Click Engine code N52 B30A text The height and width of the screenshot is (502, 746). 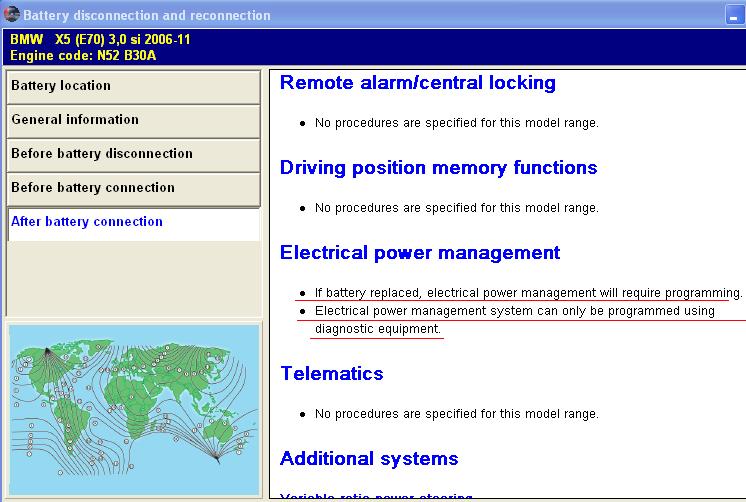tap(83, 56)
